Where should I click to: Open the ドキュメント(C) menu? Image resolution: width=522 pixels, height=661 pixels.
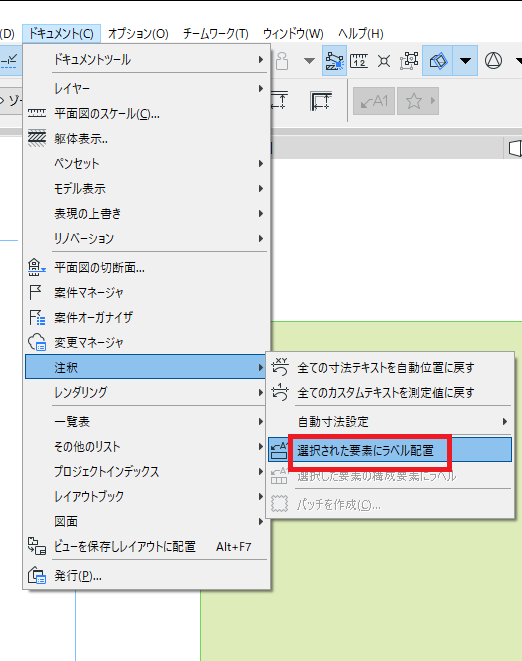click(x=61, y=34)
